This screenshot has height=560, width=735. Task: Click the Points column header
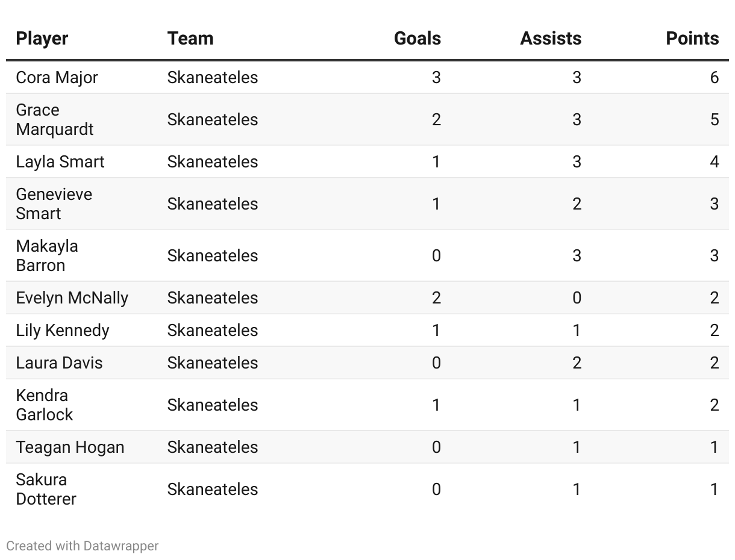tap(692, 39)
